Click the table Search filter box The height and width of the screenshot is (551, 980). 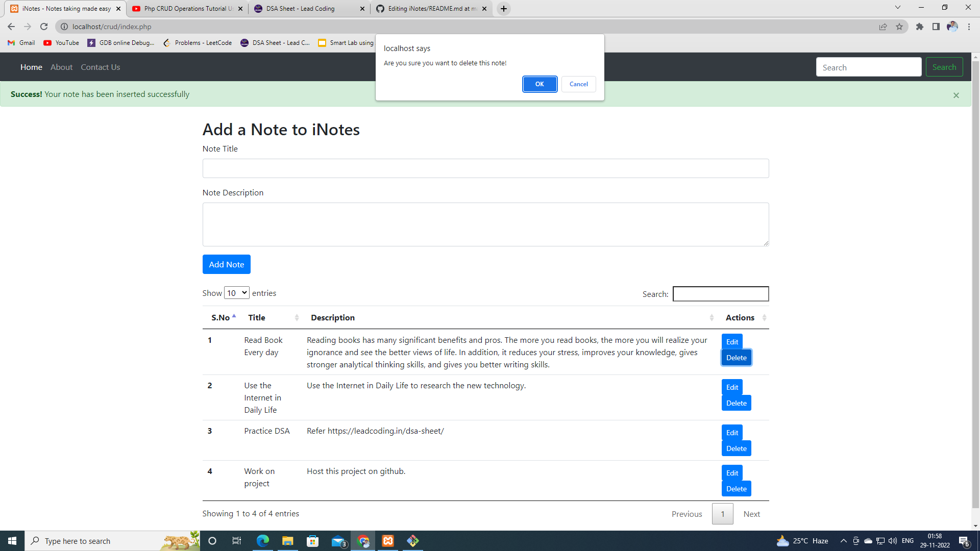tap(721, 294)
